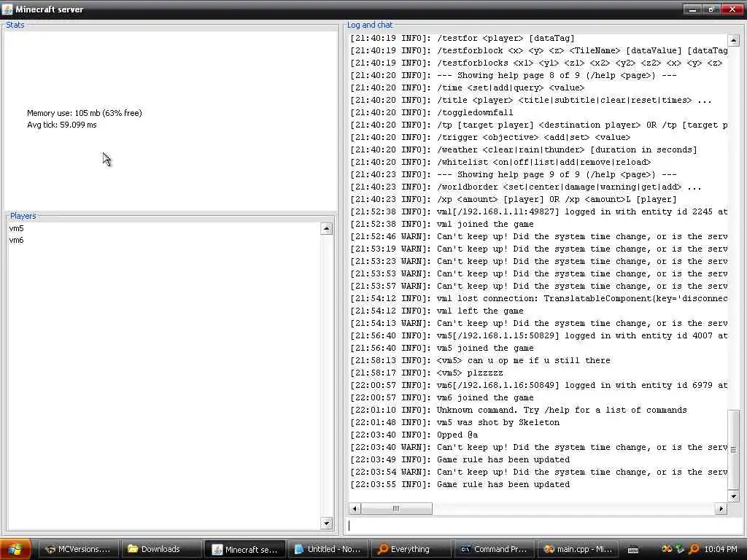Switch to main.cpp taskbar button
The width and height of the screenshot is (747, 560).
tap(577, 549)
